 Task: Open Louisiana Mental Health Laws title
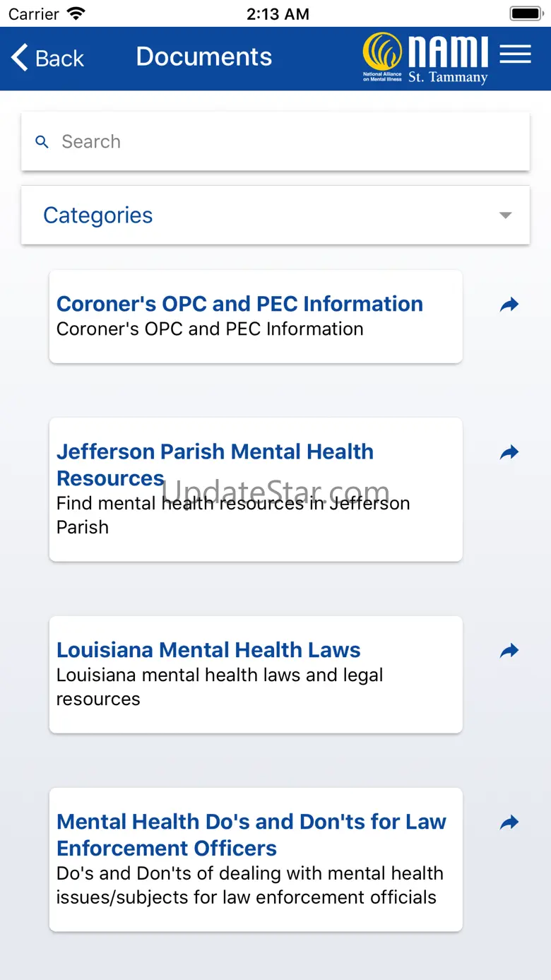[208, 650]
